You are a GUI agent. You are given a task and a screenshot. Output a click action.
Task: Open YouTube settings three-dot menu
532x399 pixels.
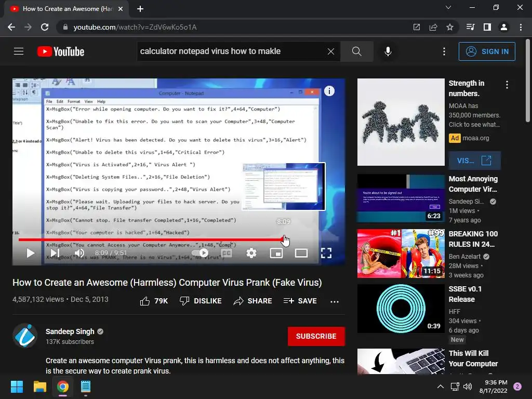(x=444, y=51)
